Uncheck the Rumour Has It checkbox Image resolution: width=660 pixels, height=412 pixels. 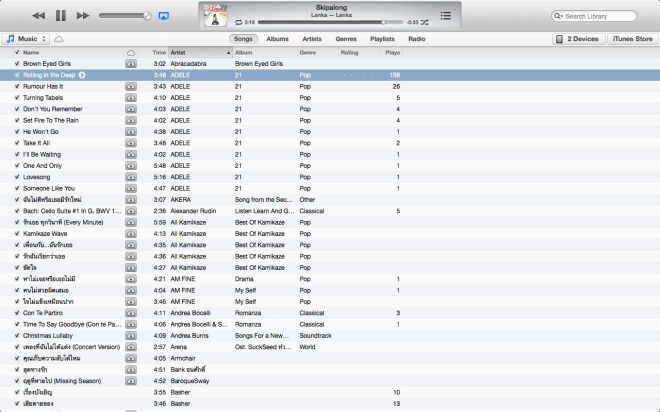coord(17,86)
